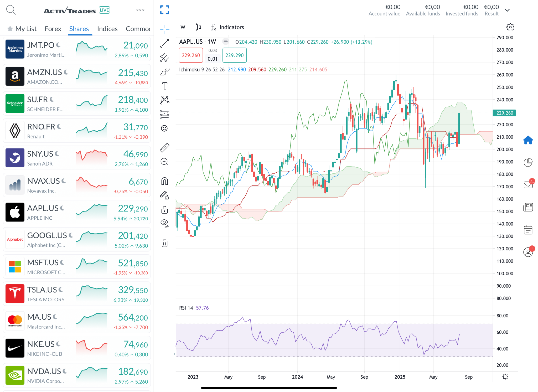Select NKE.US Nike row

[x=77, y=348]
